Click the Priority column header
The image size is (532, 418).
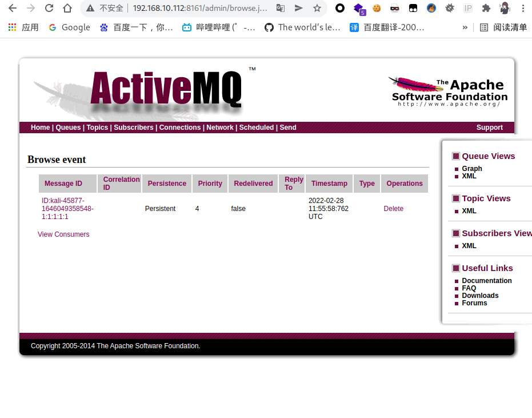[x=210, y=184]
